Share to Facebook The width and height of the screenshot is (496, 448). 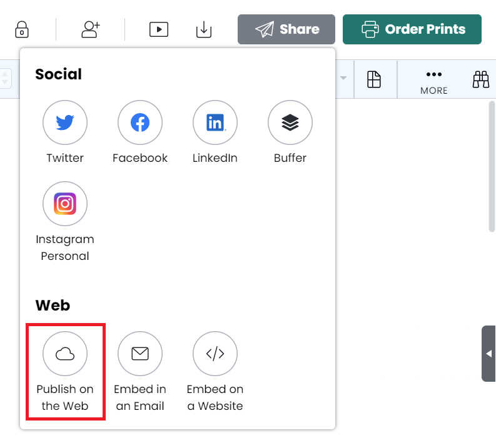pos(140,122)
